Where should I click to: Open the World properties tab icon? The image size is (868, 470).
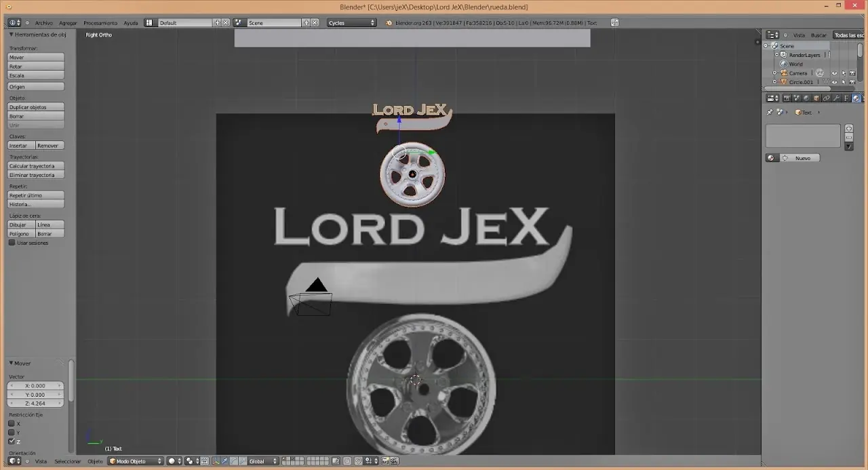pos(806,98)
